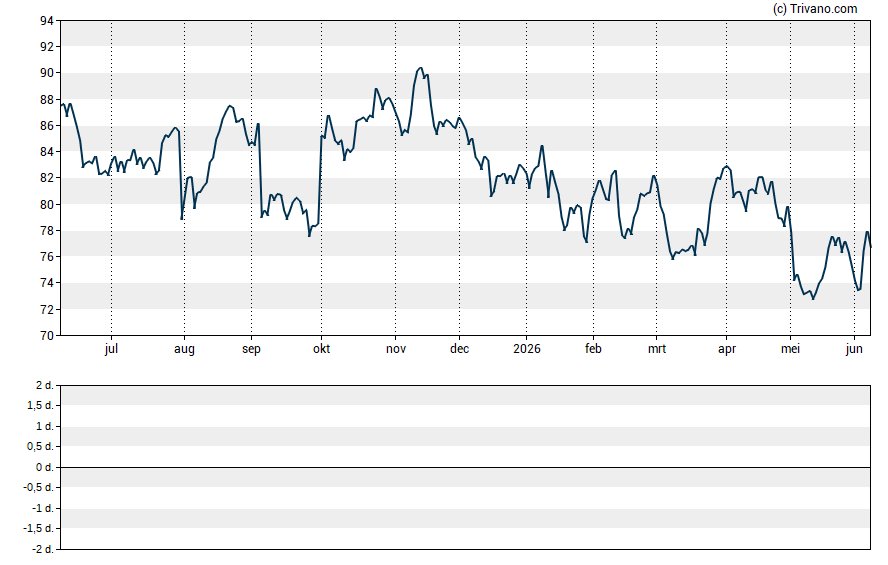The height and width of the screenshot is (565, 888).
Task: Click the '-1,5 d.' volume axis label
Action: [39, 529]
